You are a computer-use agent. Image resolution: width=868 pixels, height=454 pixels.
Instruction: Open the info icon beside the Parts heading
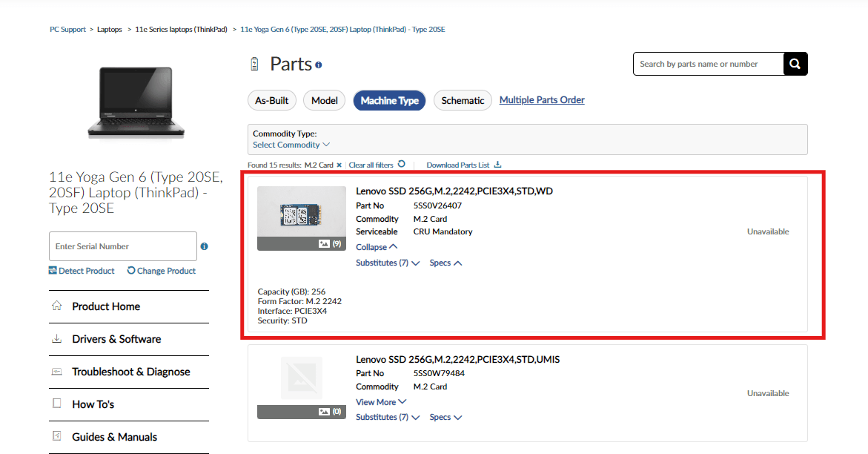(319, 64)
